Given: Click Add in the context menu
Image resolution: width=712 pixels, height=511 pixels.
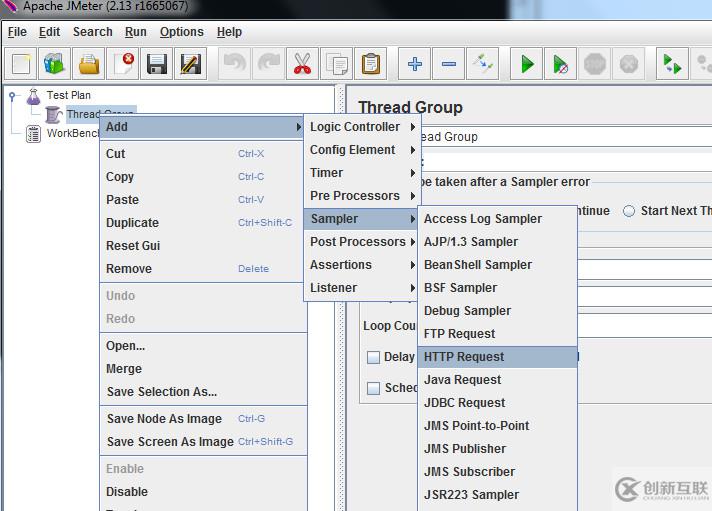Looking at the screenshot, I should [202, 127].
